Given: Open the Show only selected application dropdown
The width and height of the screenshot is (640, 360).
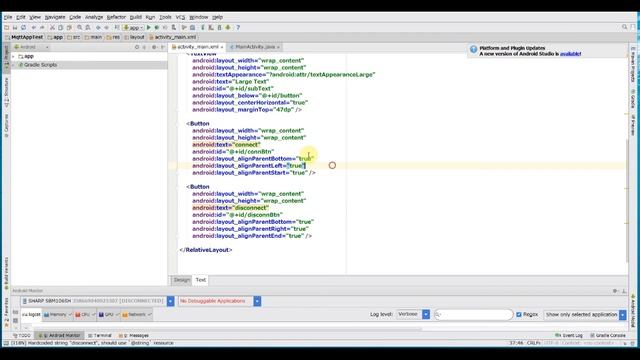Looking at the screenshot, I should 622,314.
